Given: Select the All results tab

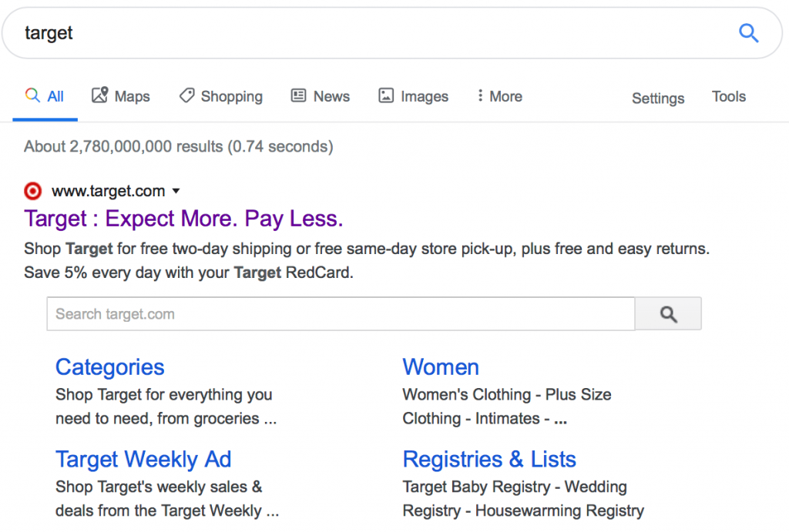Looking at the screenshot, I should [x=45, y=96].
